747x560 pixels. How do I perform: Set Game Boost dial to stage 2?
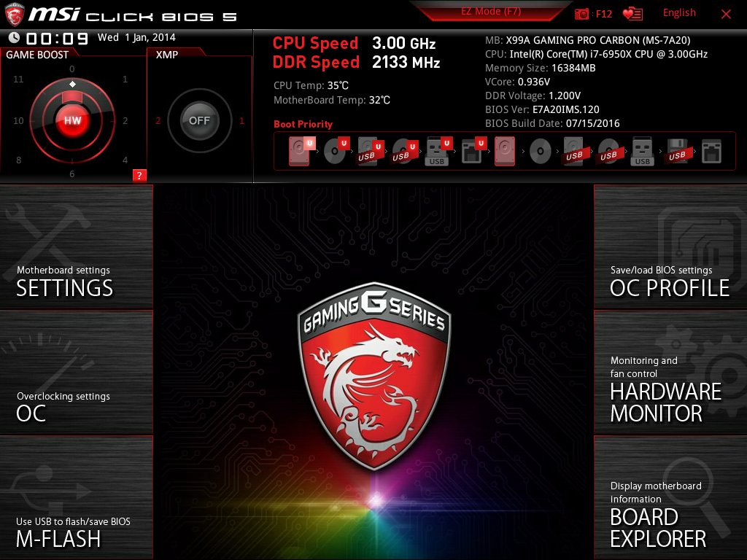[x=125, y=121]
